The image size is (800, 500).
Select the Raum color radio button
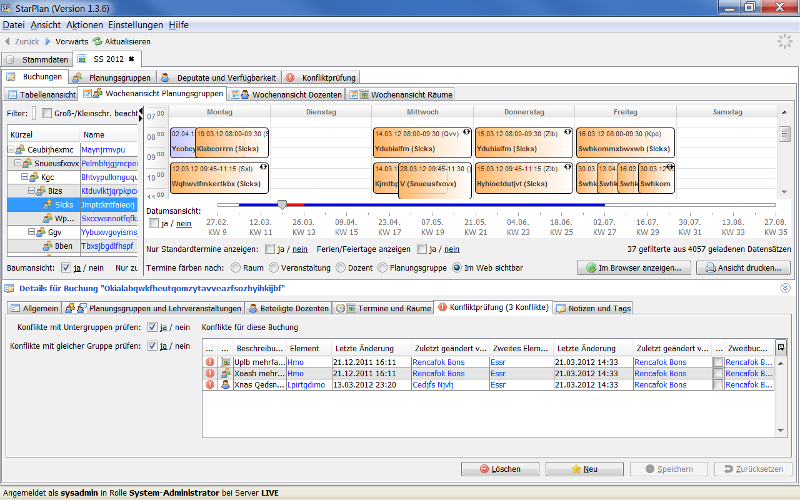(236, 267)
